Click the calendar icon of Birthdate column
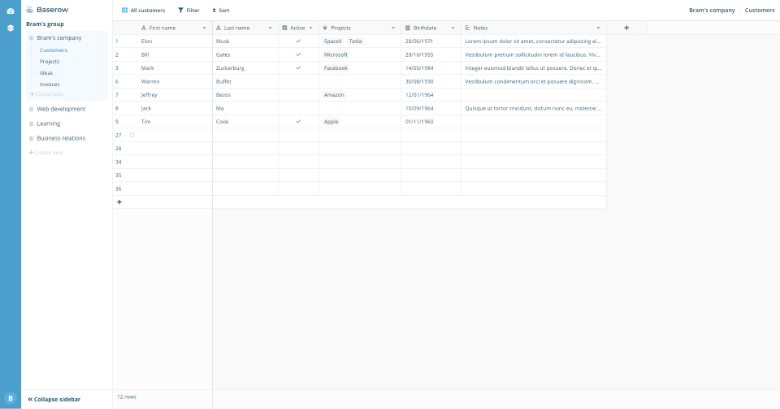 [x=407, y=28]
